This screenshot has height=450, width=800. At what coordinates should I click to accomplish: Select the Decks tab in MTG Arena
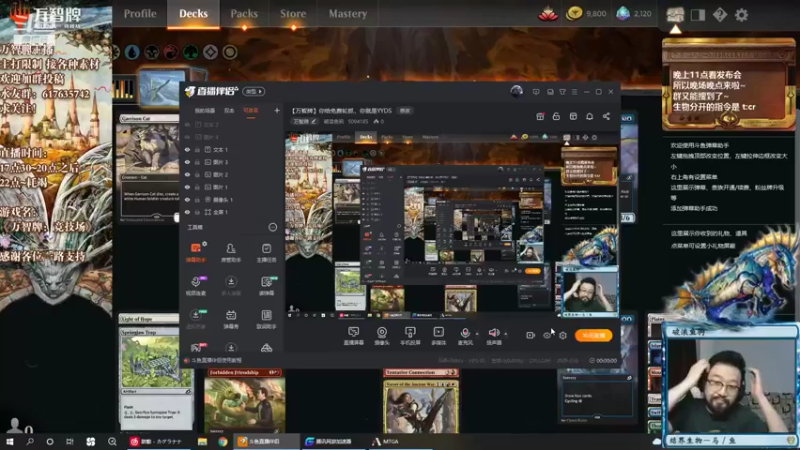point(193,14)
